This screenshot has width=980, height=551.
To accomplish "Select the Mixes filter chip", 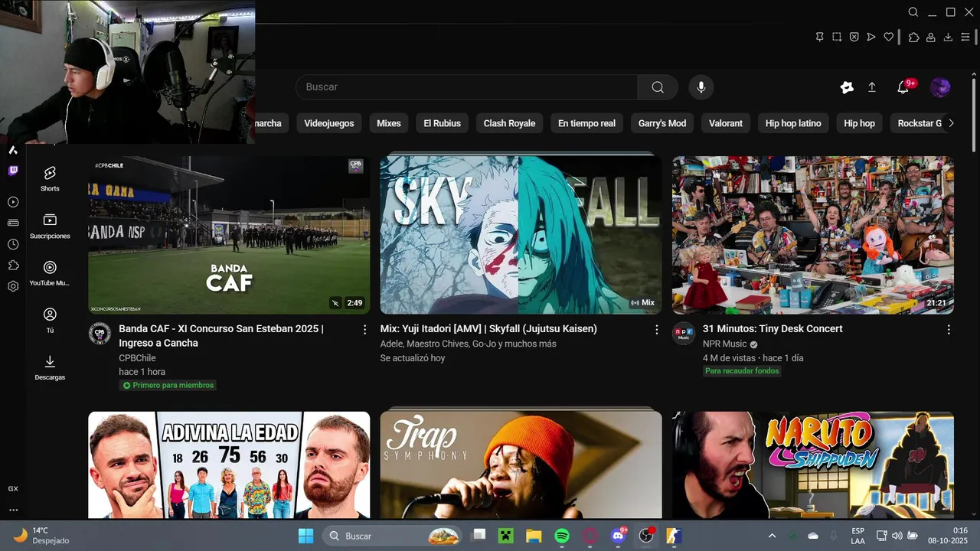I will pos(389,123).
